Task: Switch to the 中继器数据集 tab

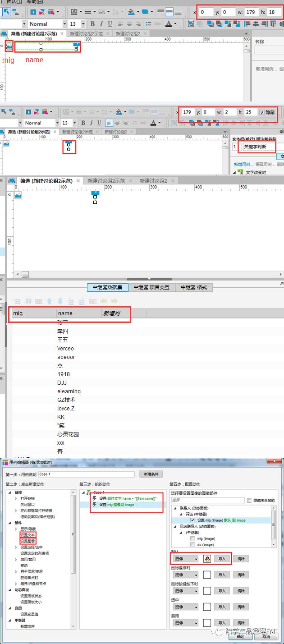Action: [x=108, y=287]
